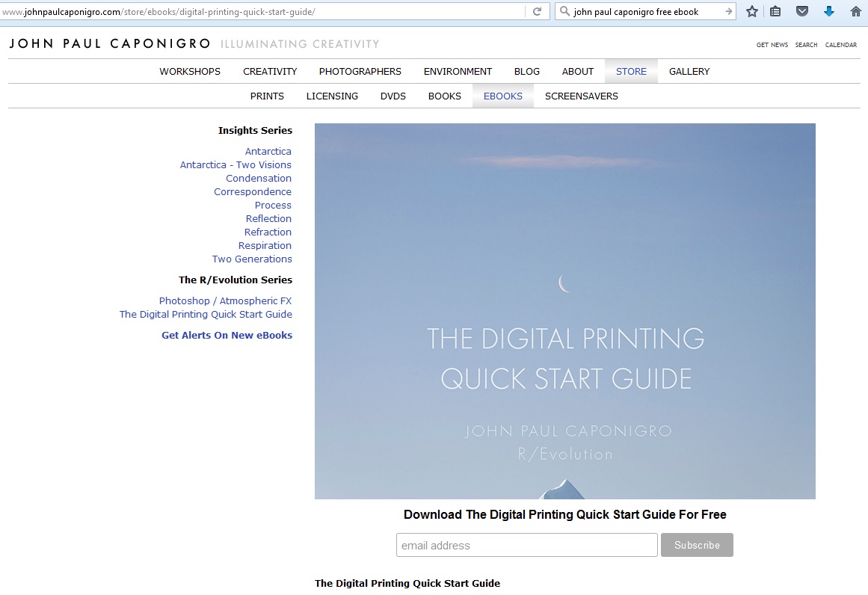
Task: Open the Condensation ebook link
Action: (259, 178)
